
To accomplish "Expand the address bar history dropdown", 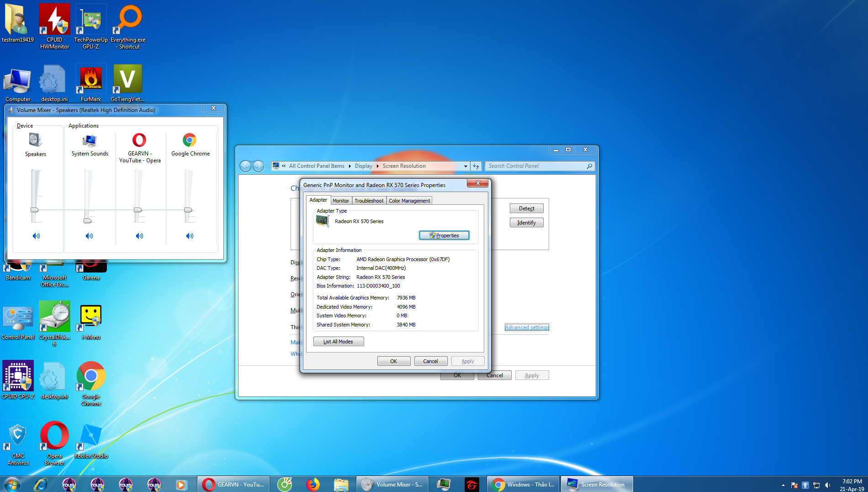I will pos(466,166).
